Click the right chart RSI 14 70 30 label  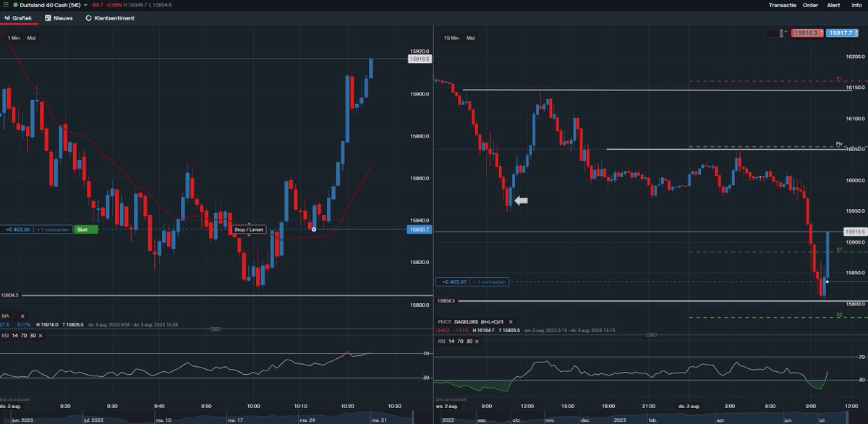pos(455,341)
